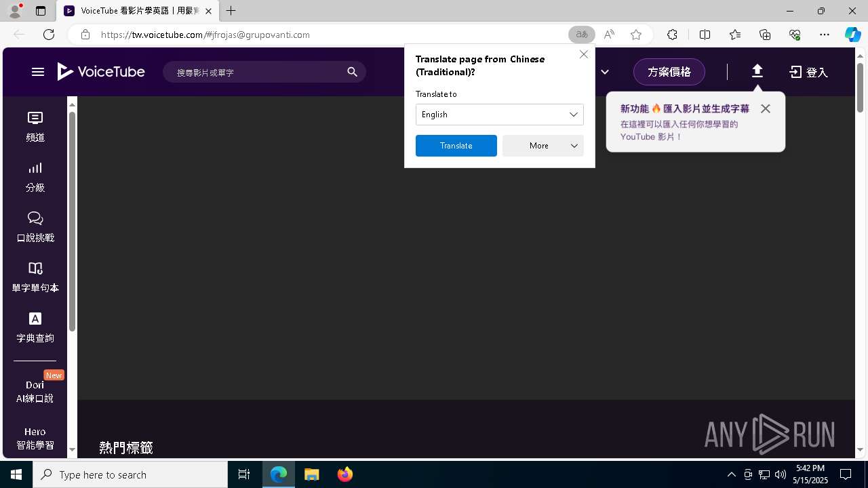Close the translate page dialog

[x=584, y=54]
